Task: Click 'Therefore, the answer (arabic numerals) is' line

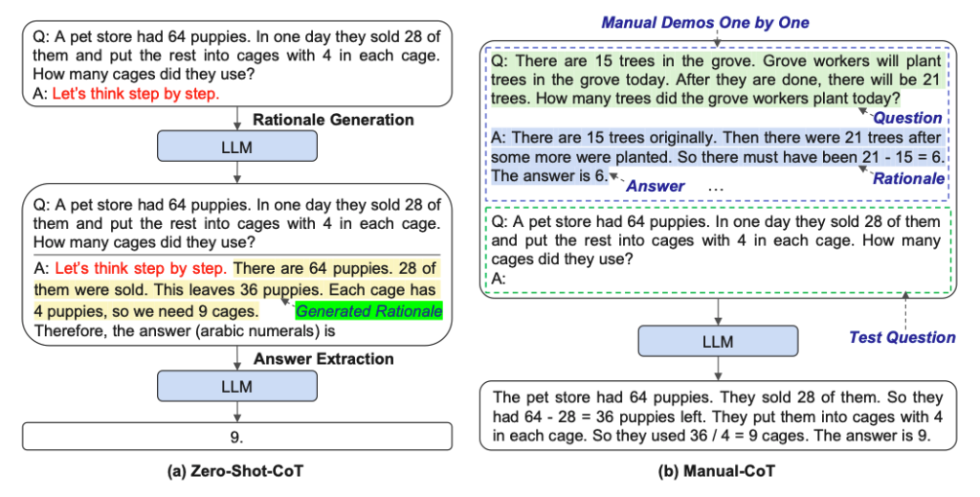Action: pos(185,330)
